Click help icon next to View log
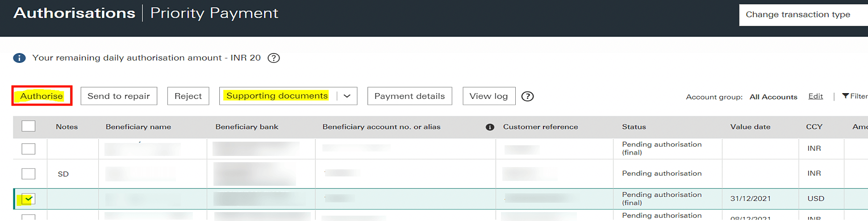The width and height of the screenshot is (868, 221). point(527,96)
